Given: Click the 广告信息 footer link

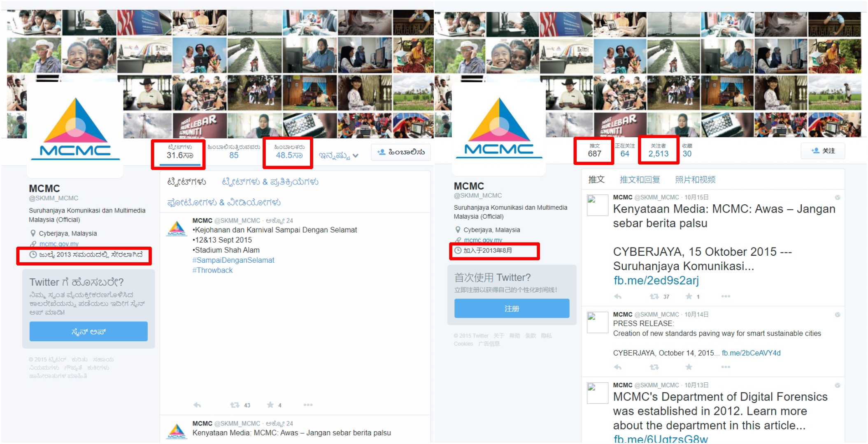Looking at the screenshot, I should 489,344.
